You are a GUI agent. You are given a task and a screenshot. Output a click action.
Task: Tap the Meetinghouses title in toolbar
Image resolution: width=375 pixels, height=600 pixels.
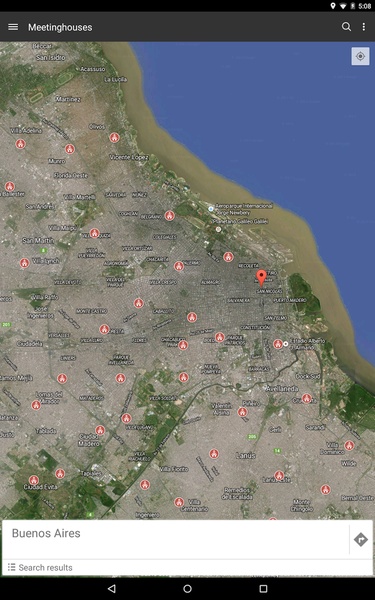pyautogui.click(x=60, y=27)
